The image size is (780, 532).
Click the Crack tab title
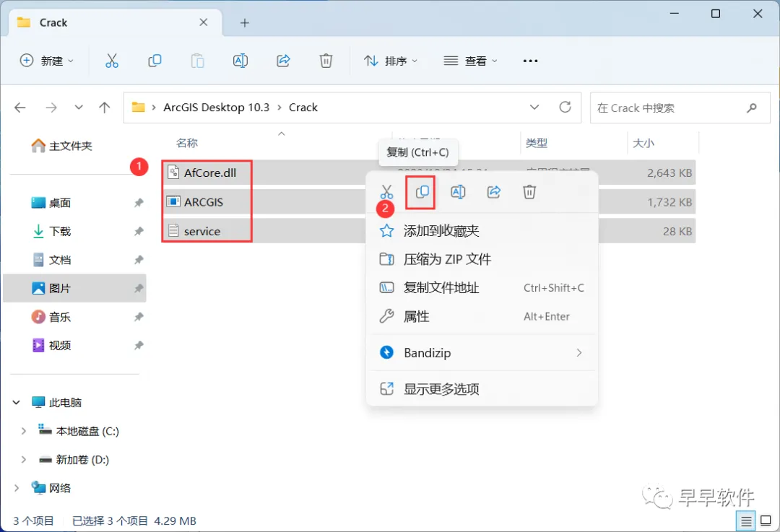click(x=53, y=23)
